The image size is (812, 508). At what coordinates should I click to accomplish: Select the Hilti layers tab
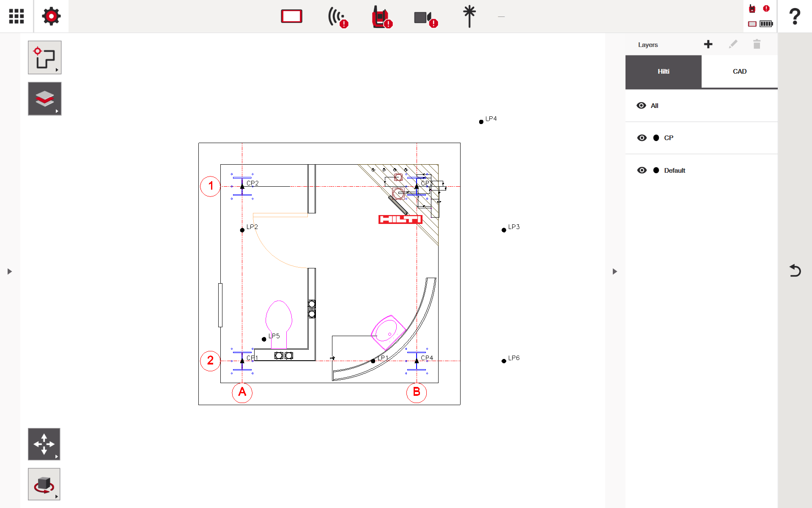663,72
